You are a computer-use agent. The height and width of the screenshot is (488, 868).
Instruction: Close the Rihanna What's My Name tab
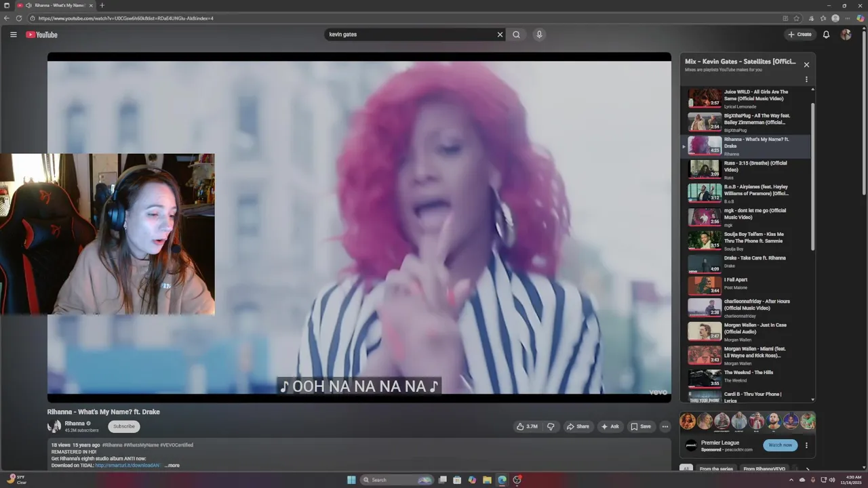click(x=91, y=5)
